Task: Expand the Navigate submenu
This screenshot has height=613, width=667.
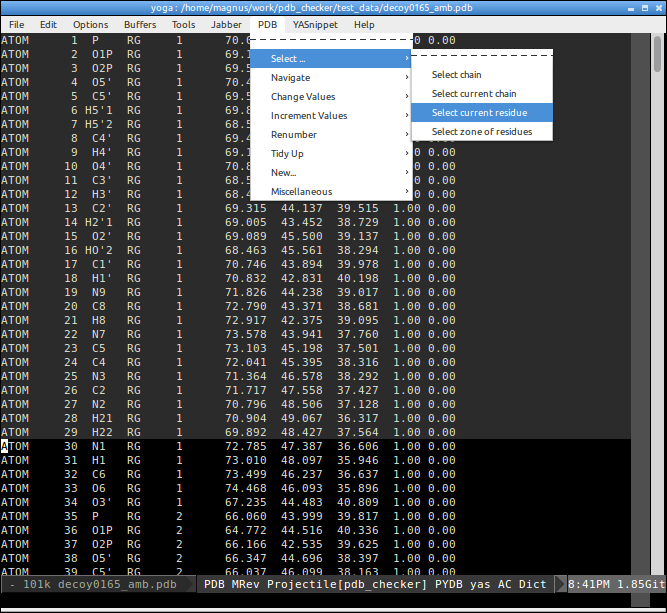Action: (331, 77)
